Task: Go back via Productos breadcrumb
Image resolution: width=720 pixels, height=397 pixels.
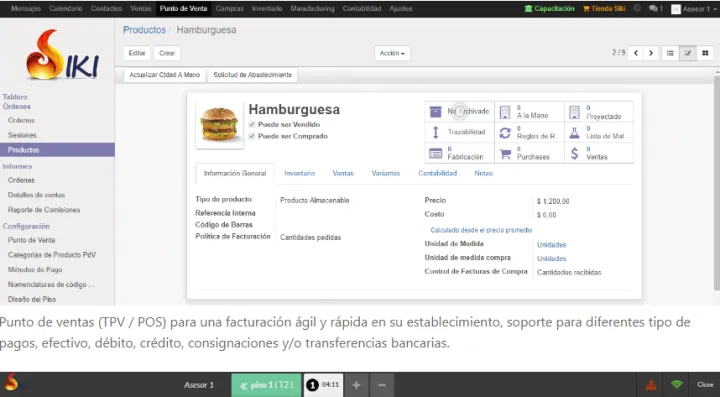Action: 144,30
